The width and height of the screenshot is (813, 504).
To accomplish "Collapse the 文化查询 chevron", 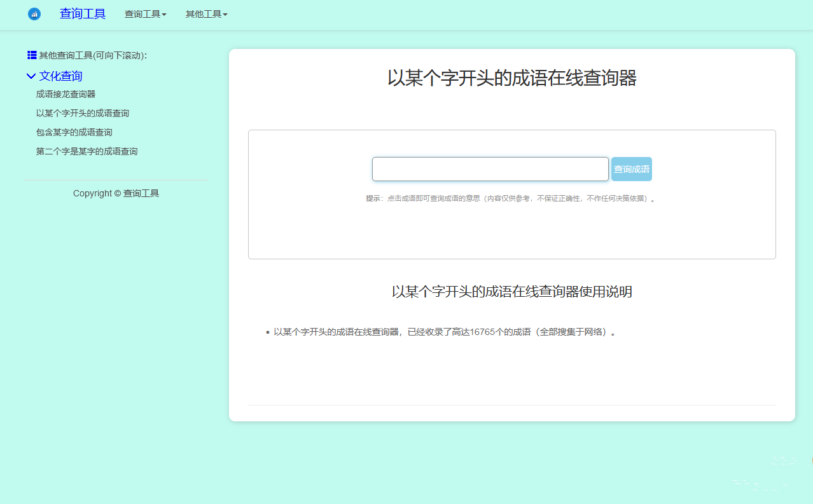I will (31, 76).
